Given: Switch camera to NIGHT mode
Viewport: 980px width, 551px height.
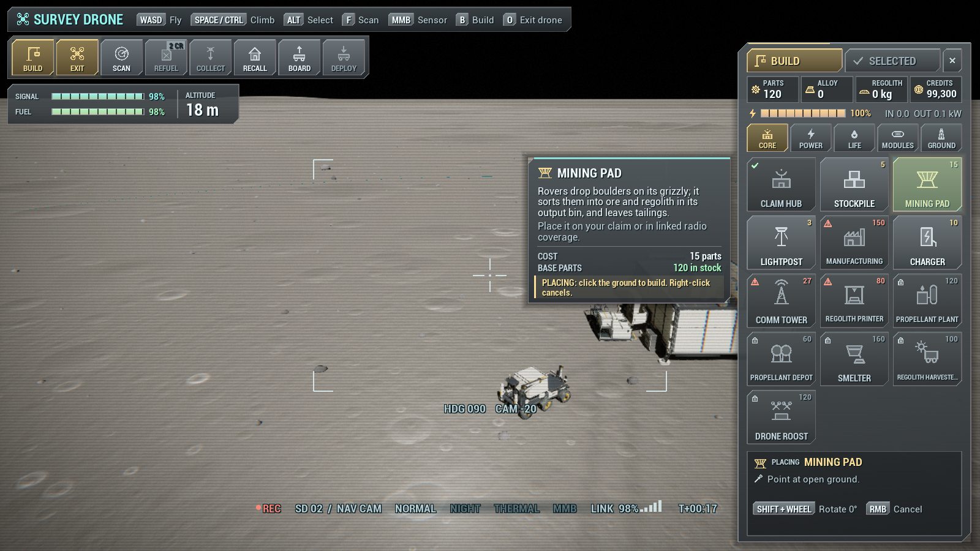Looking at the screenshot, I should click(465, 509).
